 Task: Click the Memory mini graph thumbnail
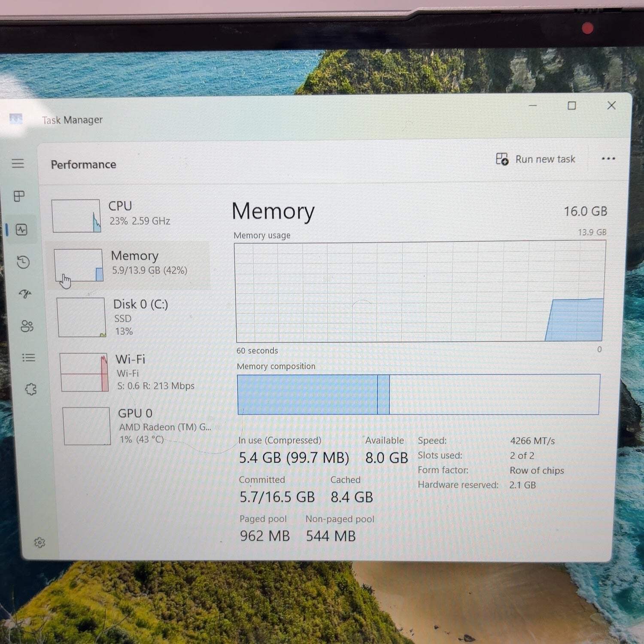click(x=79, y=265)
